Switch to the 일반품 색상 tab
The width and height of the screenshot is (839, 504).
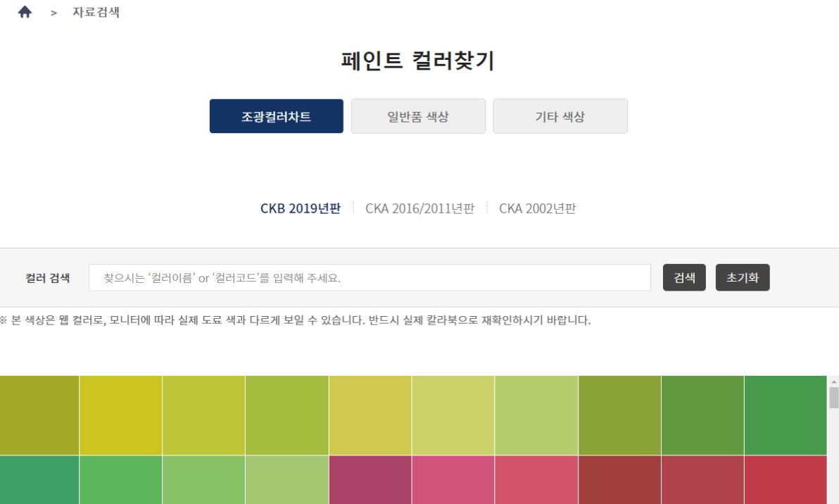coord(418,116)
